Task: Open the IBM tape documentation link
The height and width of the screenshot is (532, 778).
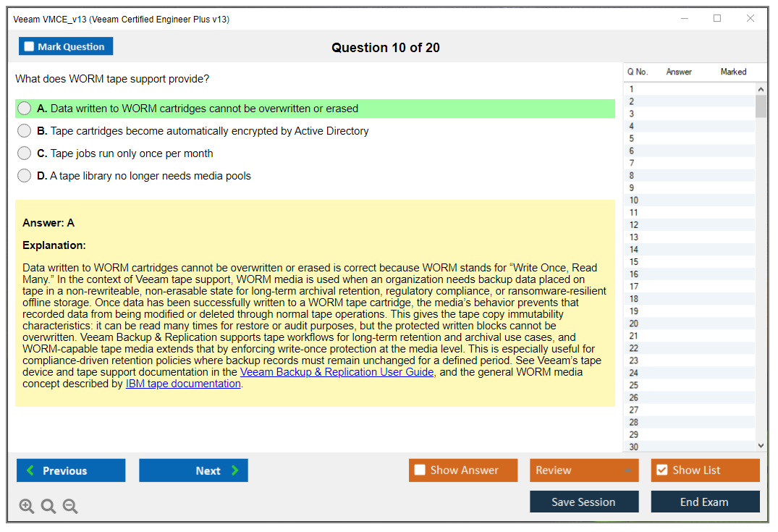Action: pyautogui.click(x=183, y=384)
